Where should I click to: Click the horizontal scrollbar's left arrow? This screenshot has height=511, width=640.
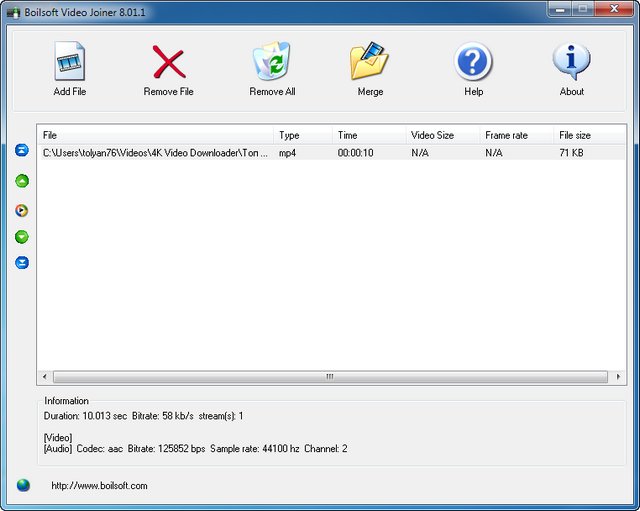pos(44,377)
